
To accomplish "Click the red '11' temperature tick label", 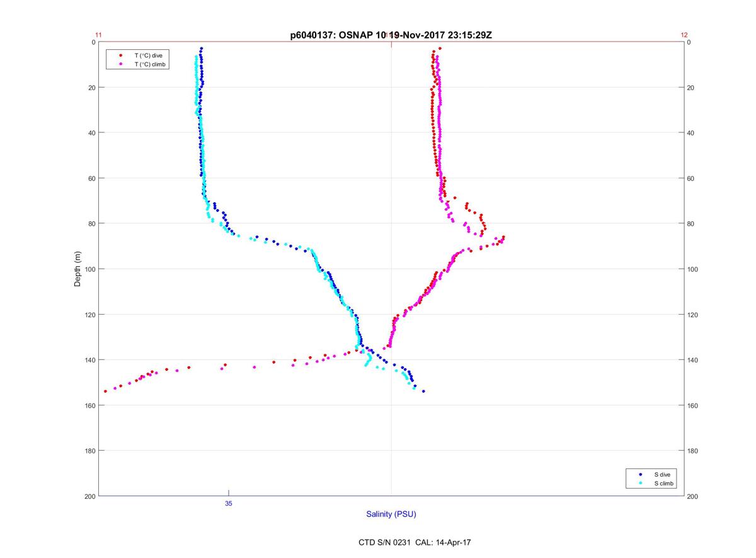I will click(98, 35).
